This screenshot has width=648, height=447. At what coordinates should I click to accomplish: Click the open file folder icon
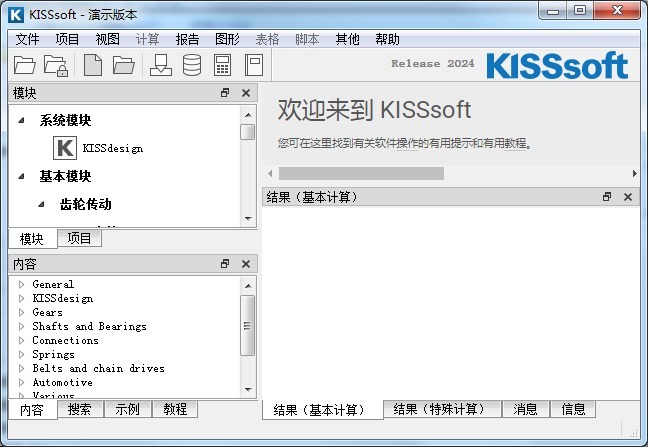[x=26, y=66]
